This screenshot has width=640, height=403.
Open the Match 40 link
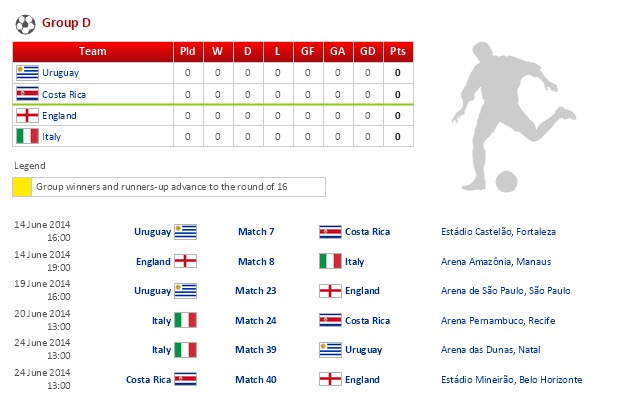point(256,380)
